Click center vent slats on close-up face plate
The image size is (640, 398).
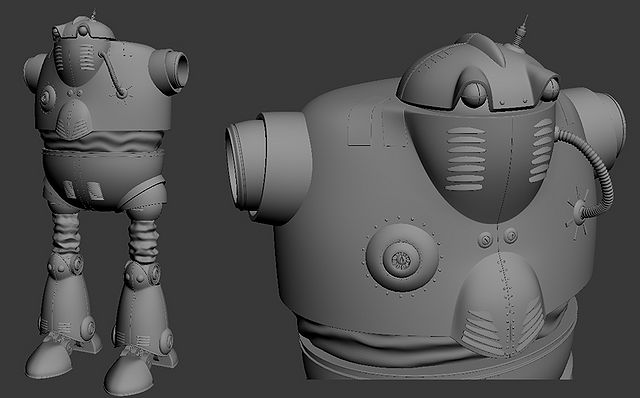tap(466, 159)
